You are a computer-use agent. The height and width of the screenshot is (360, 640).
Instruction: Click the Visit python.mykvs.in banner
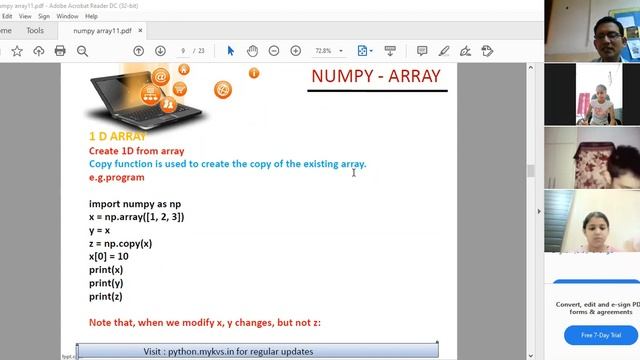(x=258, y=351)
